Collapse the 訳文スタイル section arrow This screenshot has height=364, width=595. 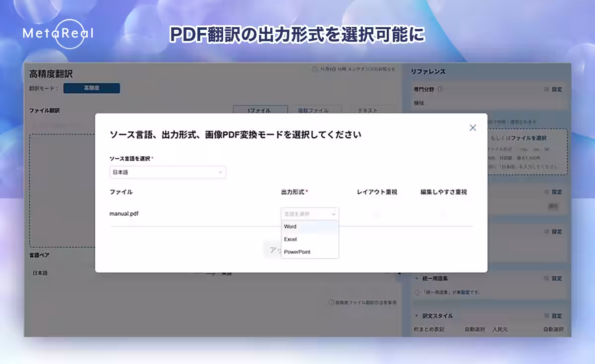[x=416, y=316]
